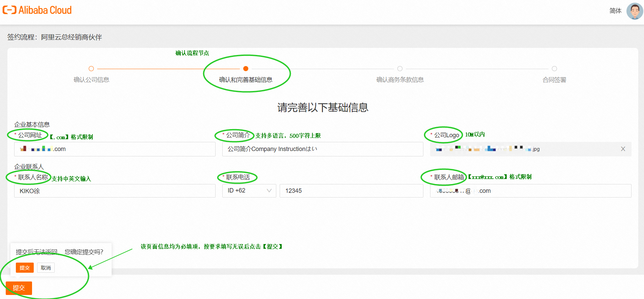Screen dimensions: 644x299
Task: Select the 确认商务条款信息 step circle
Action: [400, 69]
